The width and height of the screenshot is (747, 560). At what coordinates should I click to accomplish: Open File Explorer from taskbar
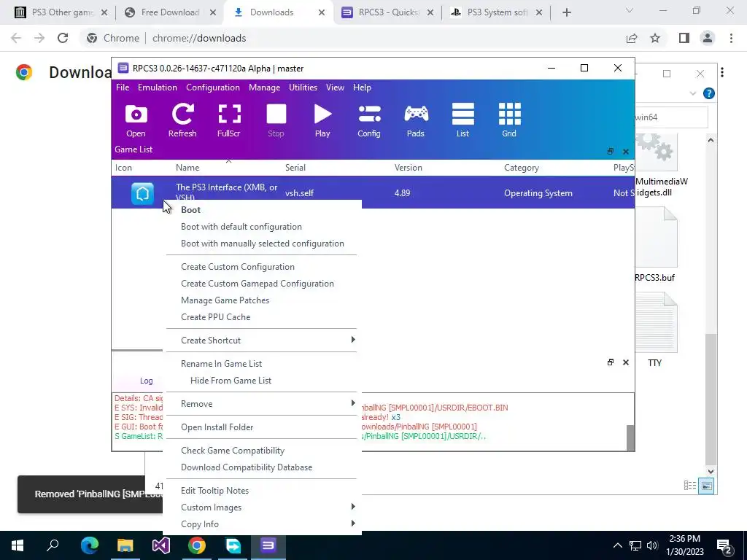125,545
